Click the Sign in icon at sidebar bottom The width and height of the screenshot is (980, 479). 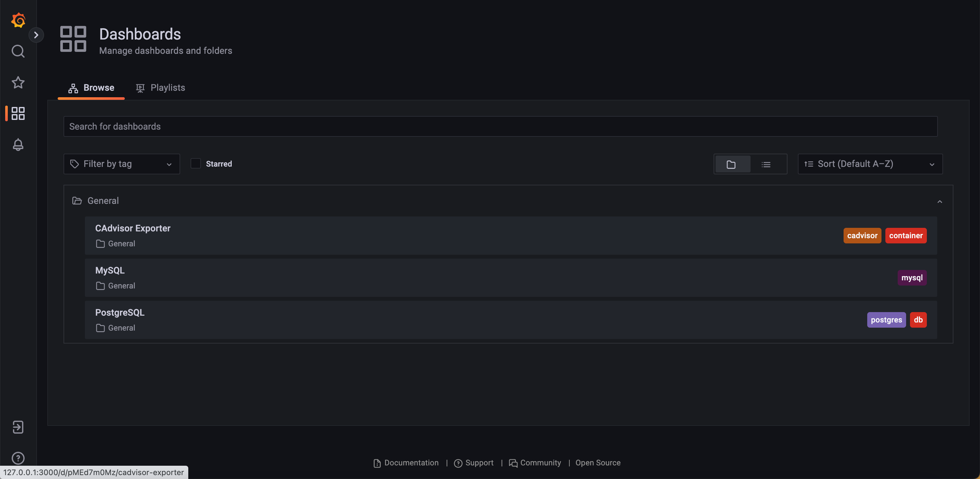pos(18,427)
